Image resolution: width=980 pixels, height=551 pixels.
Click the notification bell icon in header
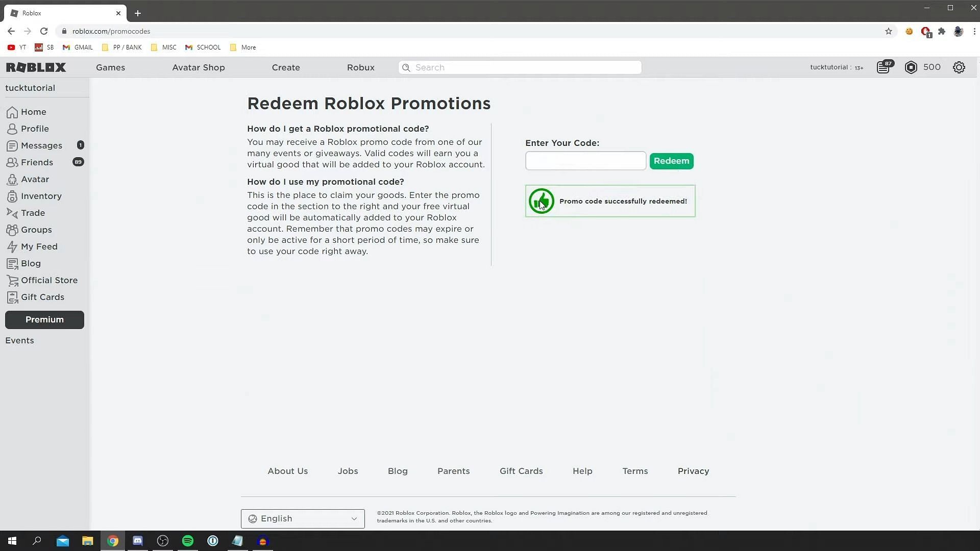click(885, 67)
